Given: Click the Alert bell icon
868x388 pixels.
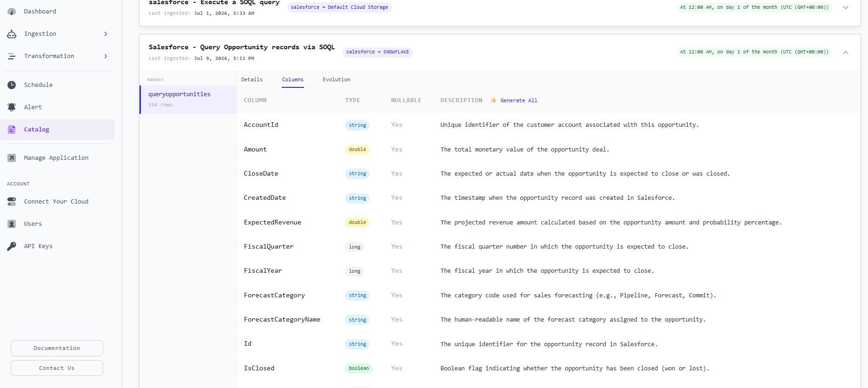Looking at the screenshot, I should tap(12, 107).
